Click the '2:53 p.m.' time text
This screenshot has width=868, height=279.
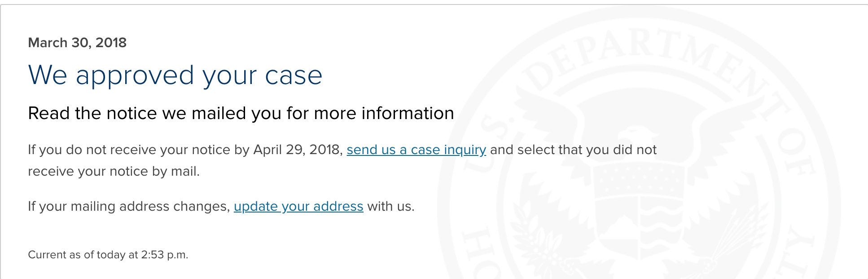165,255
